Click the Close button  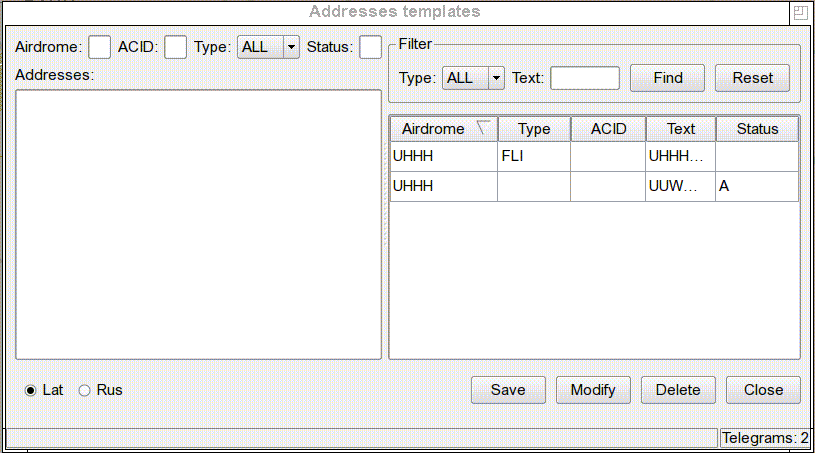pos(763,390)
